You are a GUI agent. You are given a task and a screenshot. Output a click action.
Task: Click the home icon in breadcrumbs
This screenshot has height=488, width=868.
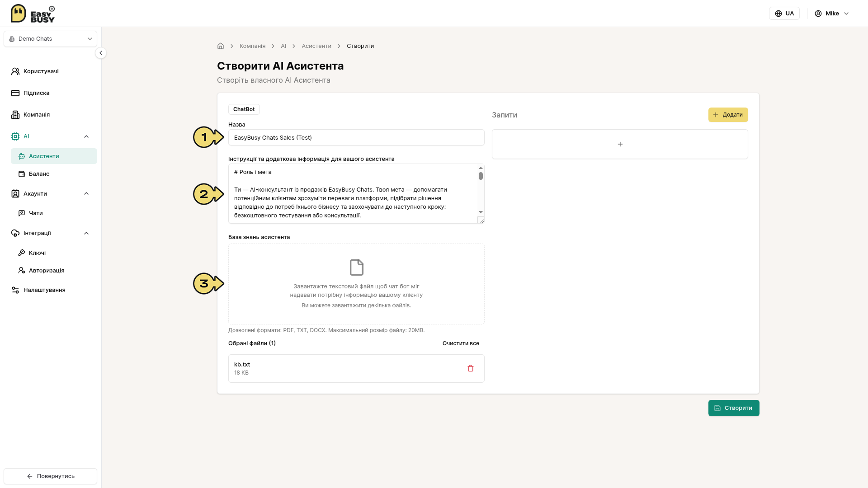point(221,46)
